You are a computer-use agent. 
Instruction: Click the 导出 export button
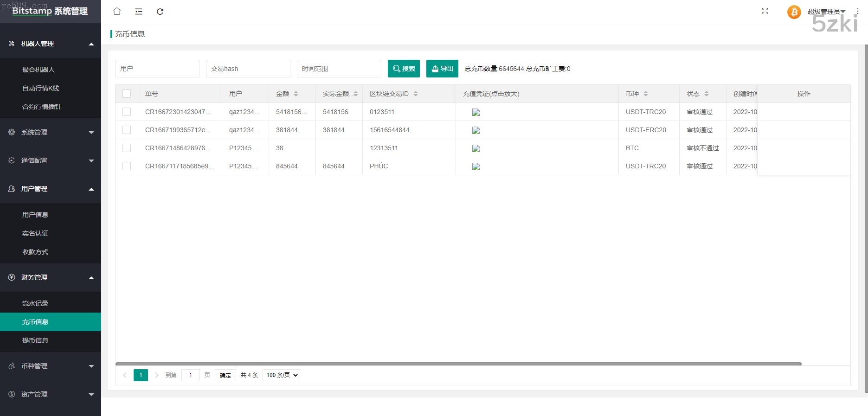pos(442,69)
